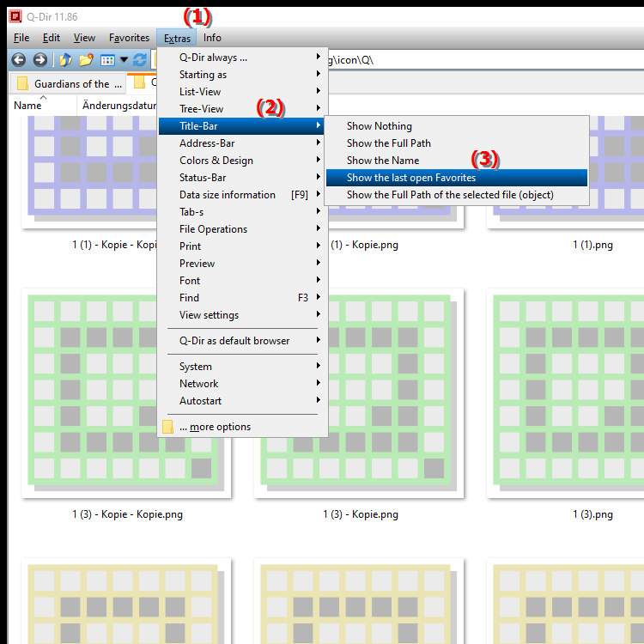Open the view mode dropdown arrow
Image resolution: width=644 pixels, height=644 pixels.
click(x=124, y=60)
